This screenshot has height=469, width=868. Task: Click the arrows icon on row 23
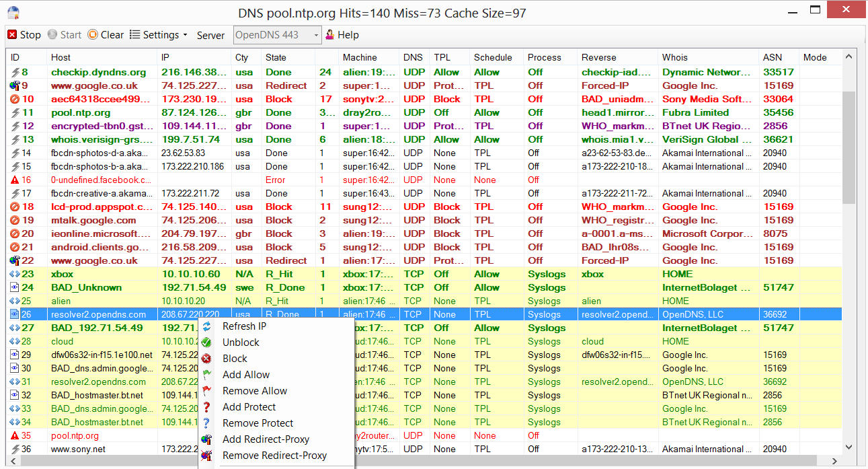[15, 274]
